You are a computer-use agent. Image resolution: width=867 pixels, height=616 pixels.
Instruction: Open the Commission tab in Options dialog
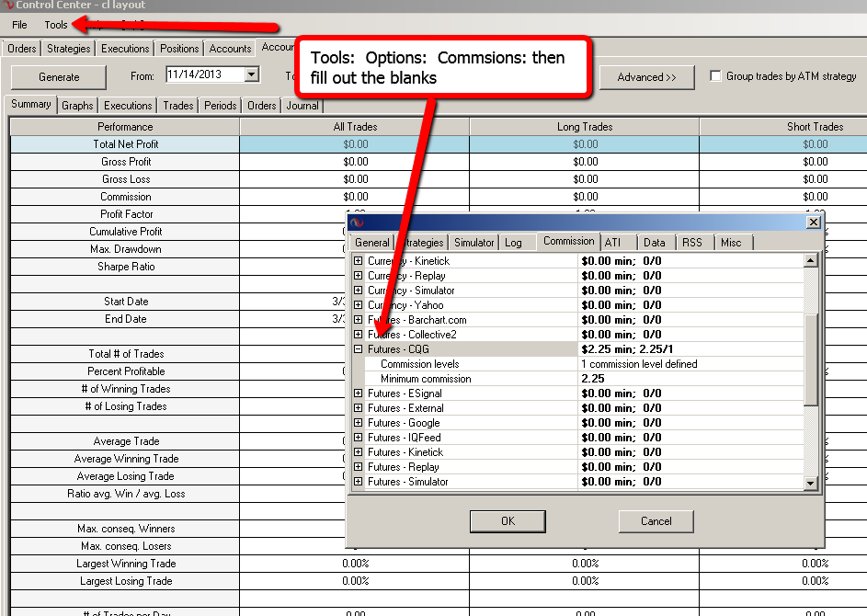[x=568, y=241]
